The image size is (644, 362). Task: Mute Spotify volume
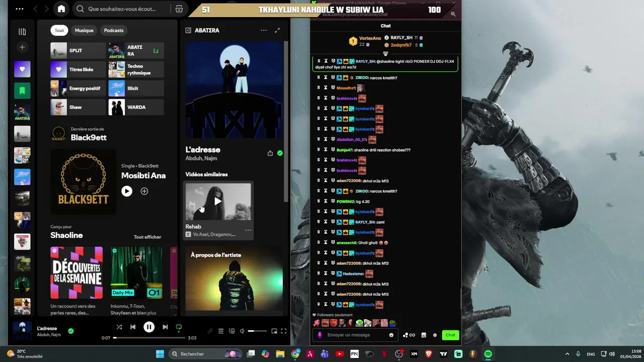pos(242,331)
